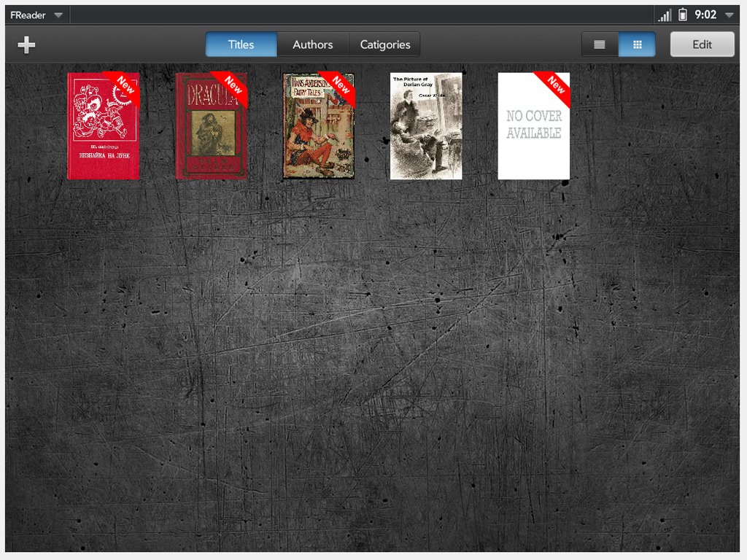Open The Picture of Dorian Gray
Image resolution: width=747 pixels, height=560 pixels.
[x=426, y=126]
